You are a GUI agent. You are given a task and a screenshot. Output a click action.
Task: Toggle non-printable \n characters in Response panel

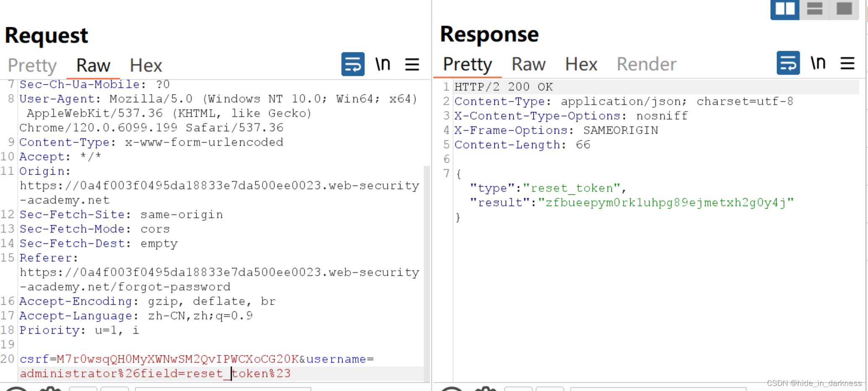pos(818,63)
